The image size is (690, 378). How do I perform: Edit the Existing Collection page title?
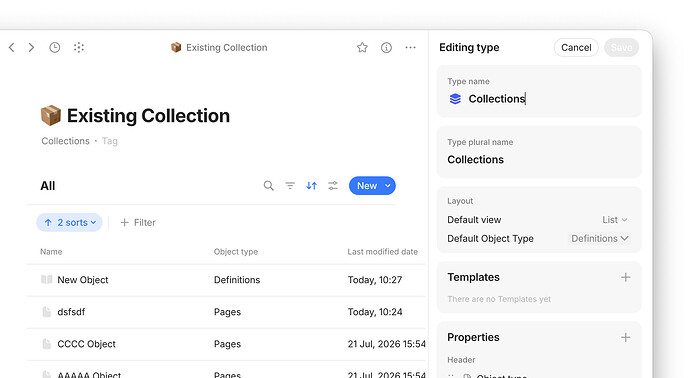(148, 116)
